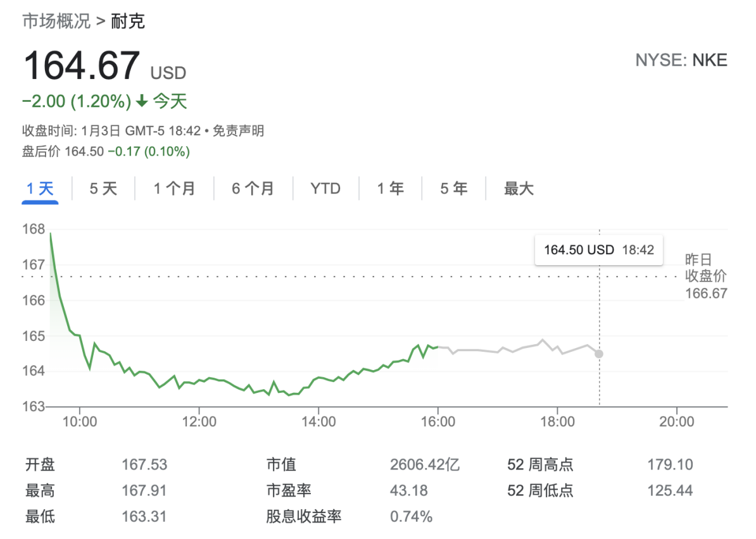Select the 1 天 chart range tab
The image size is (756, 539).
click(x=40, y=189)
